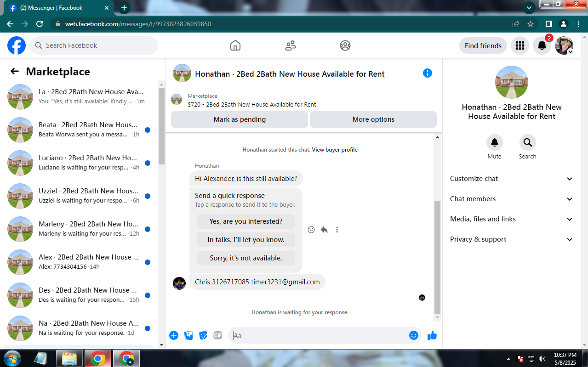Click house thumbnail in right info panel
Viewport: 588px width, 367px height.
[512, 82]
